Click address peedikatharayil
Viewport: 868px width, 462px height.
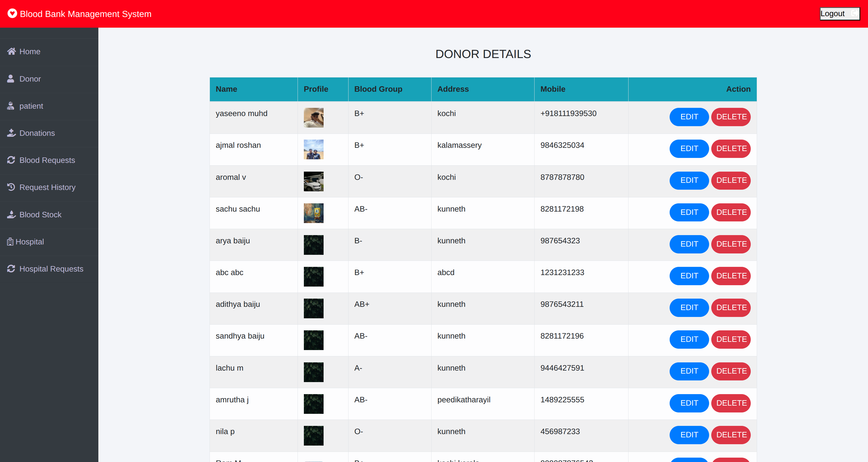pyautogui.click(x=464, y=400)
